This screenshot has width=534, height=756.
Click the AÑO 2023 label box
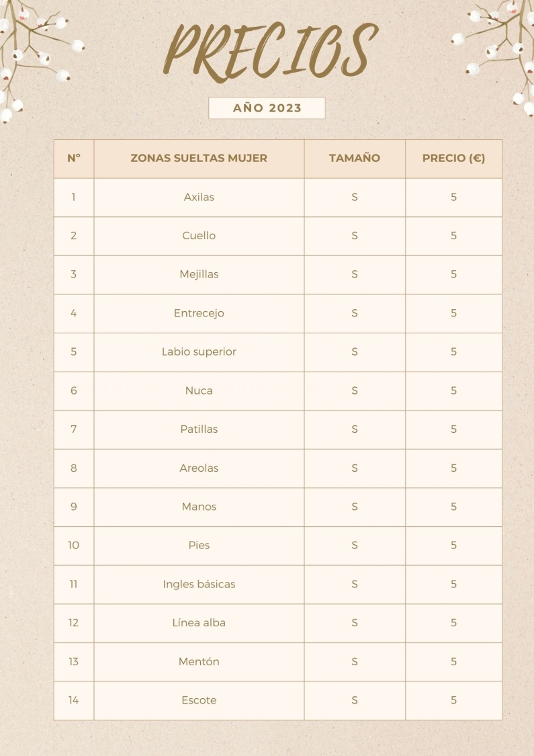pos(267,108)
